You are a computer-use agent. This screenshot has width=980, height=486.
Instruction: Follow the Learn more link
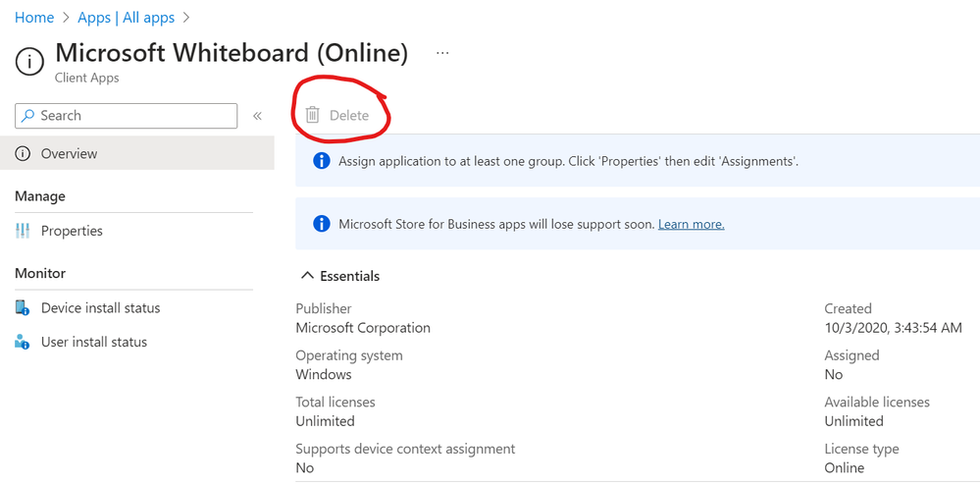click(x=692, y=224)
